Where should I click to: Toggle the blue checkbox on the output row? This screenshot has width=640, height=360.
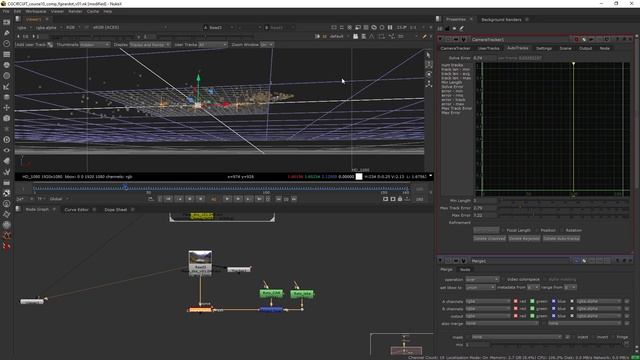click(554, 316)
